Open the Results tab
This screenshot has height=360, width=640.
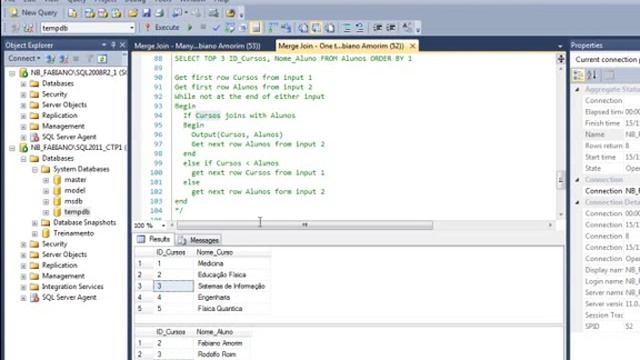tap(154, 239)
